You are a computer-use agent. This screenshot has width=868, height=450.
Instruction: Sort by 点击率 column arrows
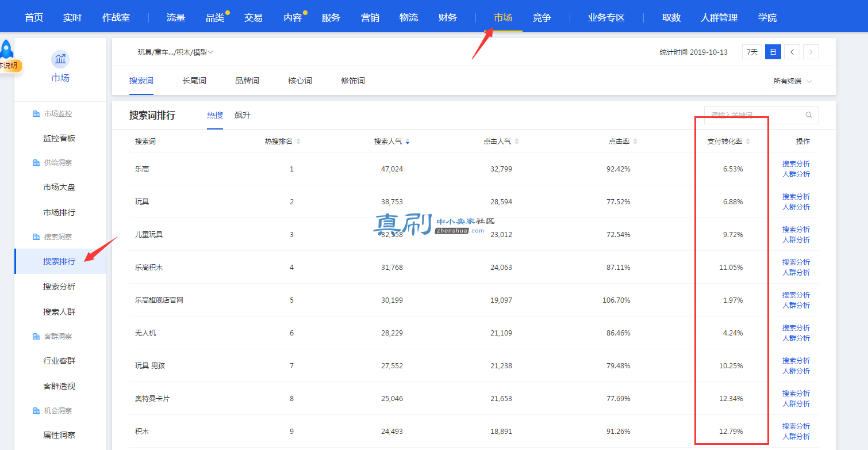tap(635, 142)
